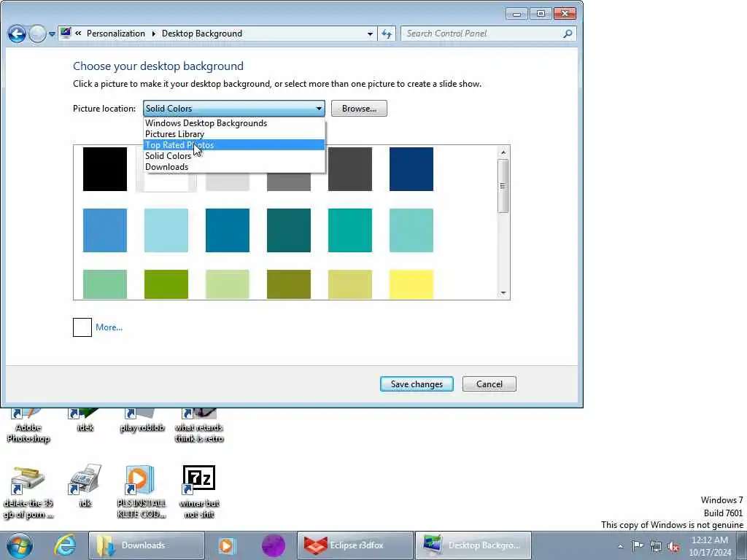Choose Pictures Library from the list
Viewport: 747px width, 560px height.
pos(234,134)
